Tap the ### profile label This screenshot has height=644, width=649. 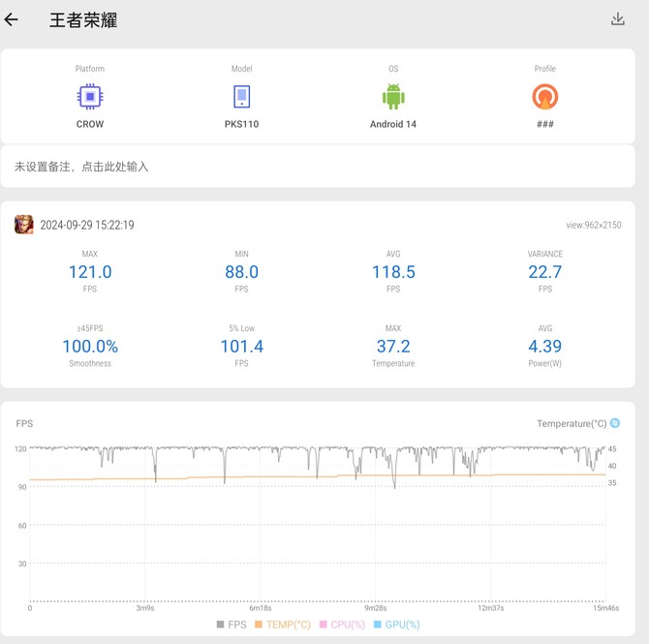pyautogui.click(x=544, y=124)
